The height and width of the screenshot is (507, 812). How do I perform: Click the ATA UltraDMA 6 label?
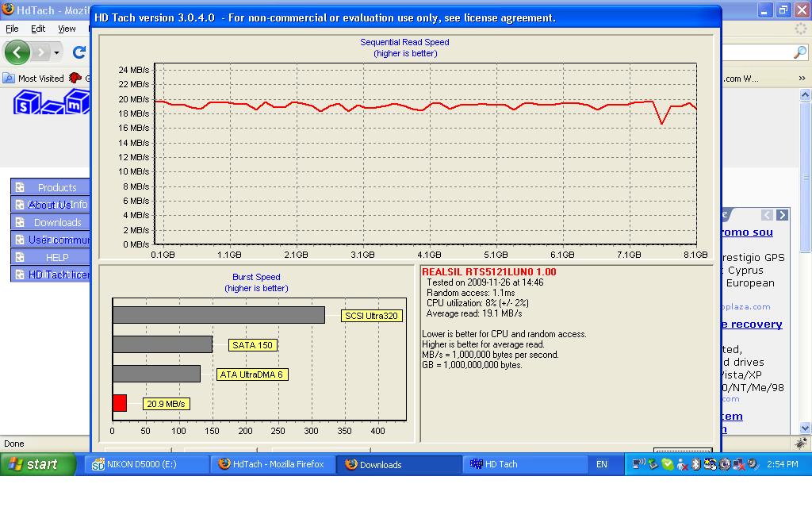tap(251, 374)
